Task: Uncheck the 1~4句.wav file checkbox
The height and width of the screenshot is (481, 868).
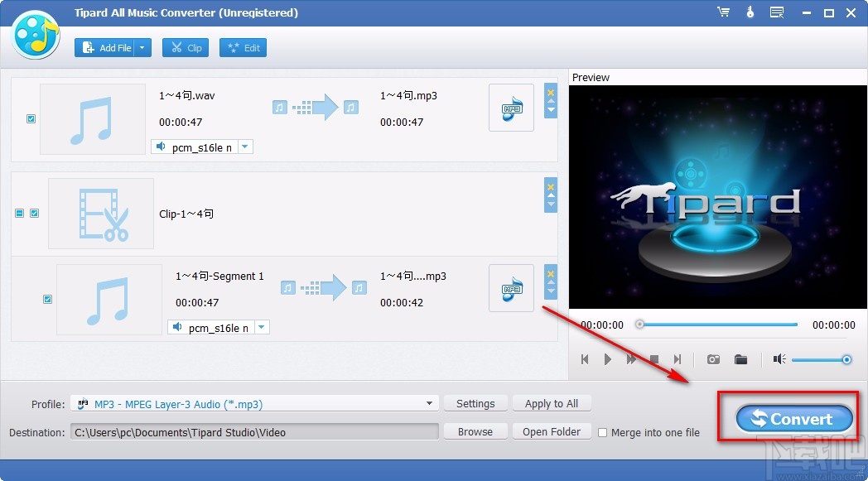Action: [x=31, y=118]
